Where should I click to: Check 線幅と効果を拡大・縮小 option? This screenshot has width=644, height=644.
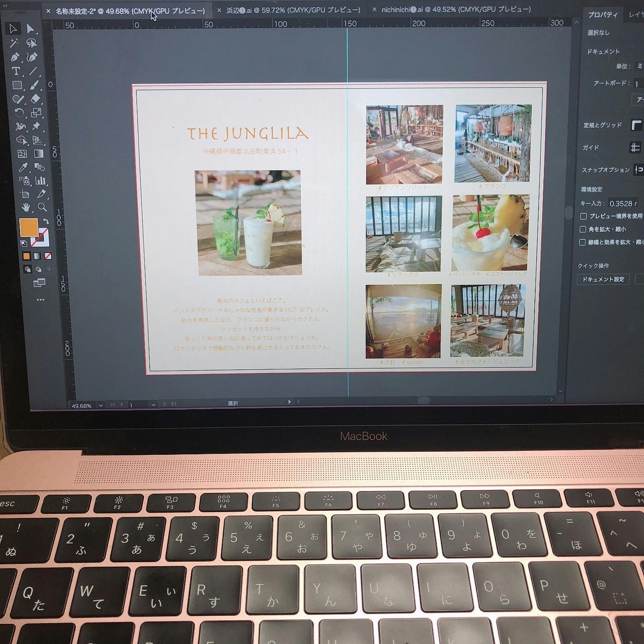pos(582,242)
